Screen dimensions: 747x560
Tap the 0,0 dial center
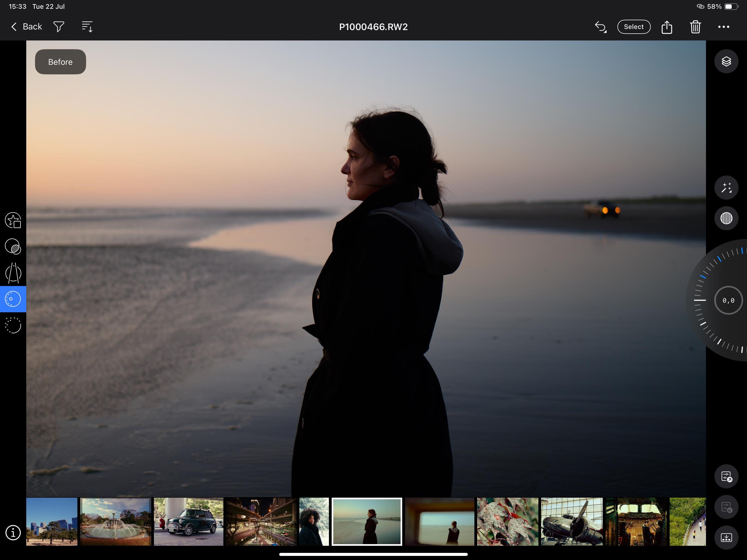point(728,300)
